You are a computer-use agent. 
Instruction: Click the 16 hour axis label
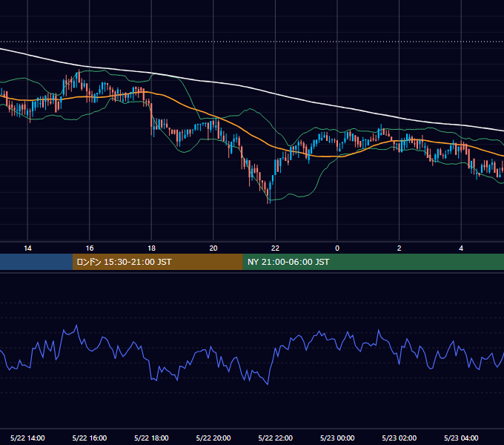pyautogui.click(x=90, y=248)
